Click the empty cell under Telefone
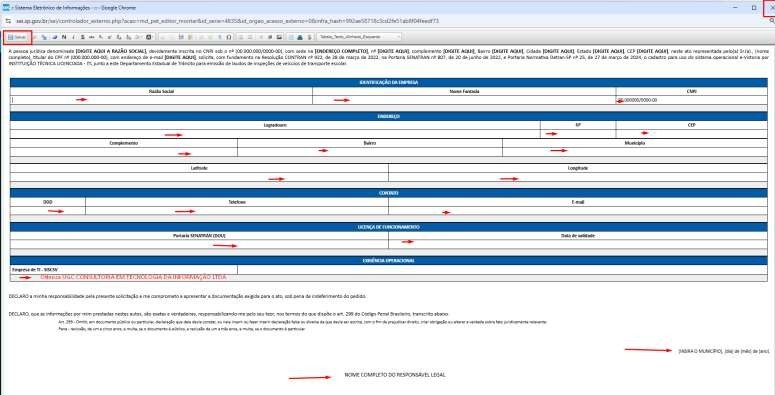This screenshot has width=775, height=395. pyautogui.click(x=237, y=211)
